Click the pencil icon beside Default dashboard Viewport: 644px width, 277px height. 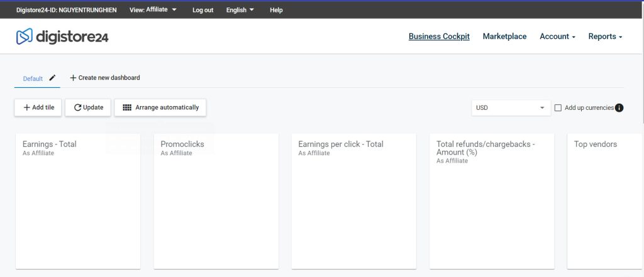pyautogui.click(x=53, y=78)
